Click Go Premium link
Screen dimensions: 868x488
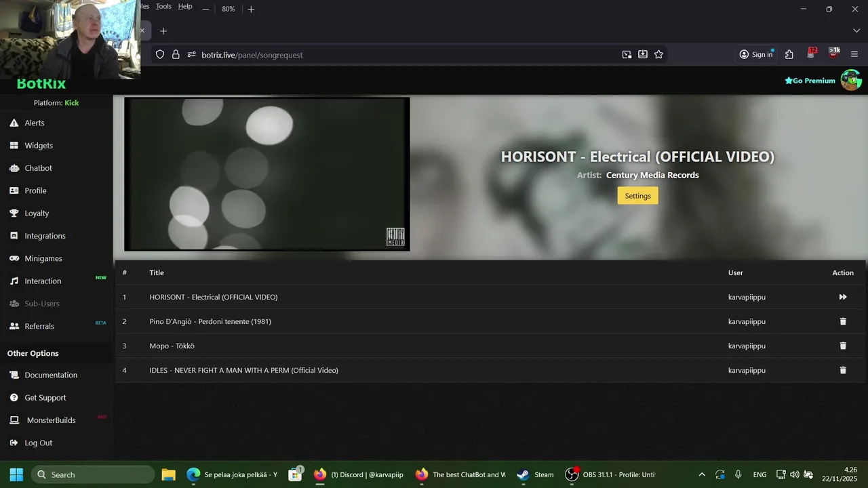[810, 81]
